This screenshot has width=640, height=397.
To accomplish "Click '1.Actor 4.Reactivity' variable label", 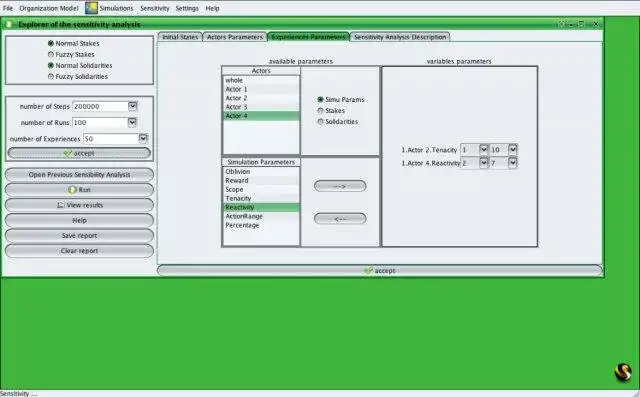I will point(431,163).
